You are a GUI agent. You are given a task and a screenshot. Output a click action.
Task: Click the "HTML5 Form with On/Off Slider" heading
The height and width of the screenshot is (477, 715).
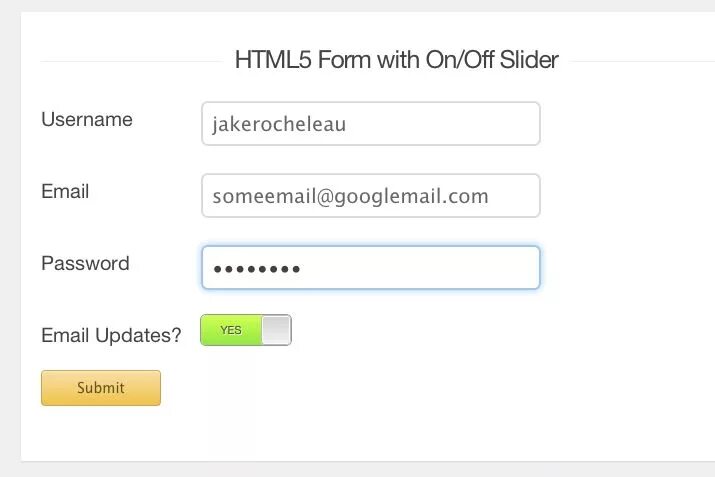[397, 60]
